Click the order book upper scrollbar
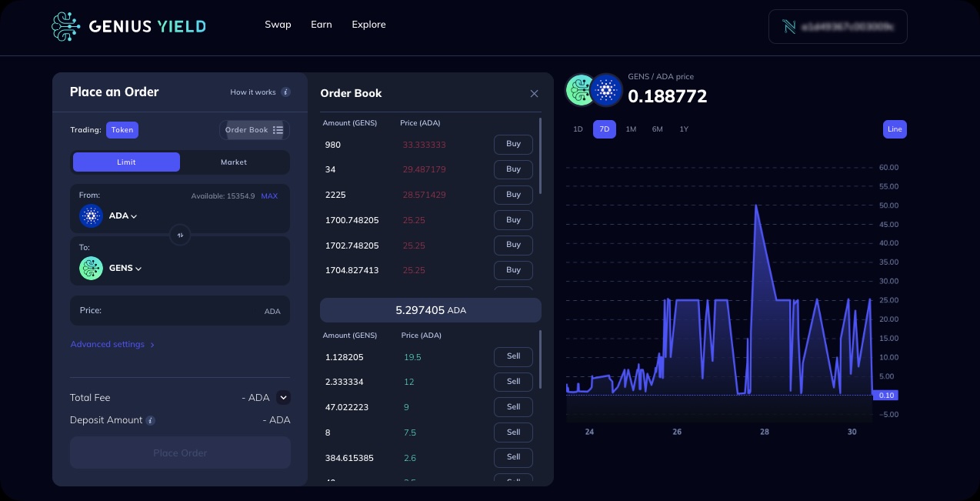 point(541,155)
